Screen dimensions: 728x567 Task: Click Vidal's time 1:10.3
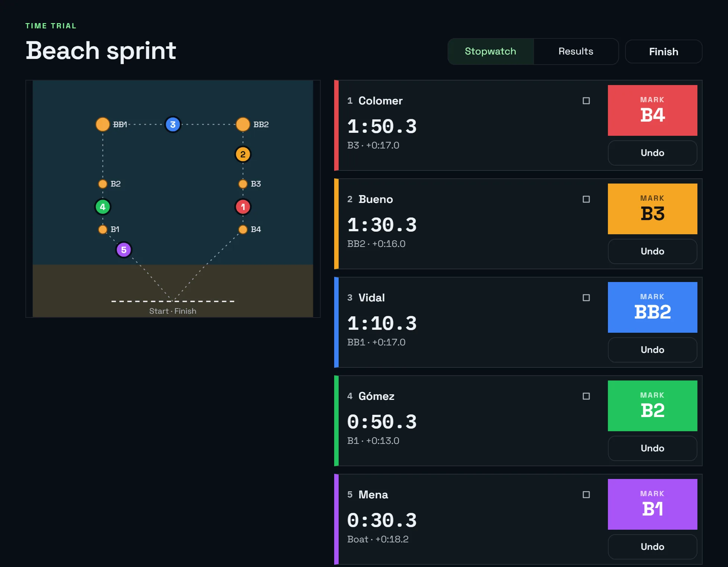click(382, 323)
